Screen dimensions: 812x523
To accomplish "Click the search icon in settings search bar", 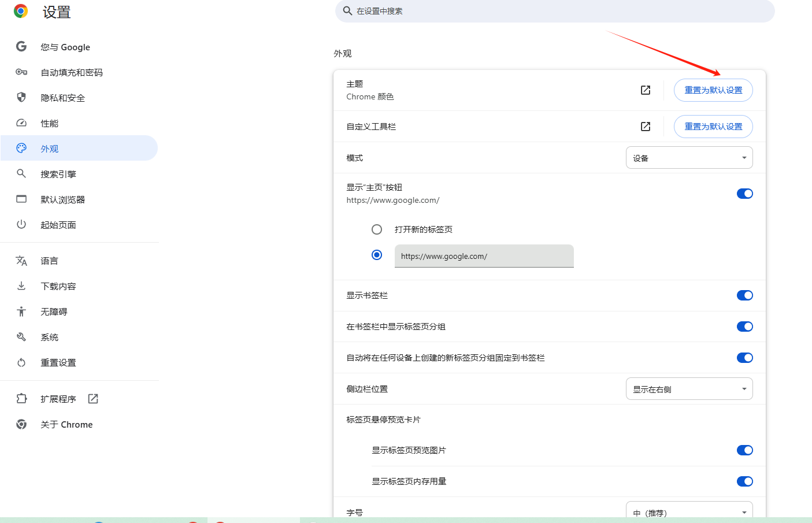I will (347, 10).
